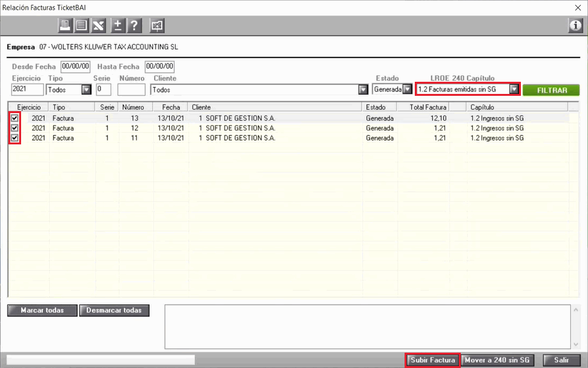The height and width of the screenshot is (368, 588).
Task: Click scroll down arrow of message area
Action: (576, 344)
